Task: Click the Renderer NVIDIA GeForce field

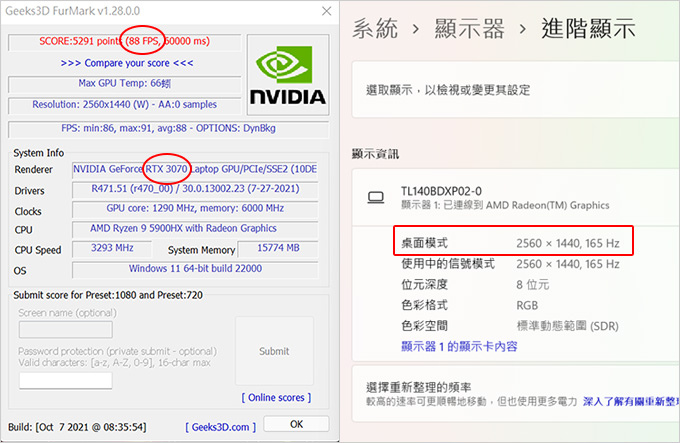Action: pyautogui.click(x=195, y=169)
